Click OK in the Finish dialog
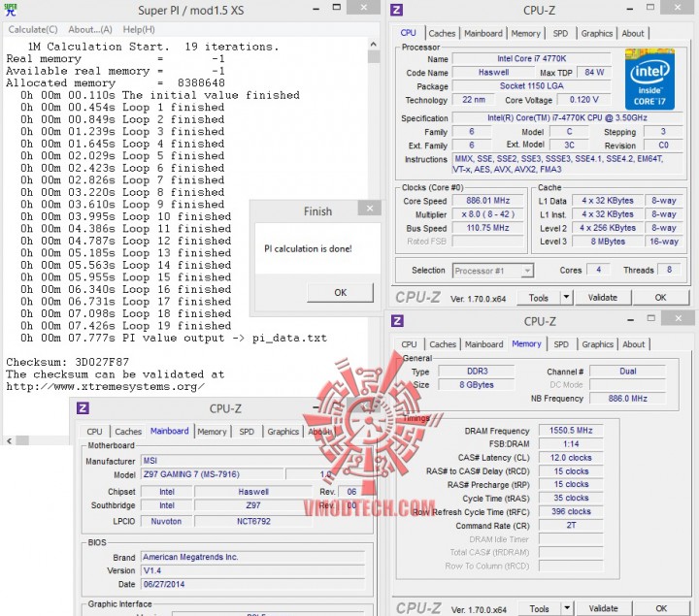Viewport: 699px width, 616px height. (x=340, y=293)
